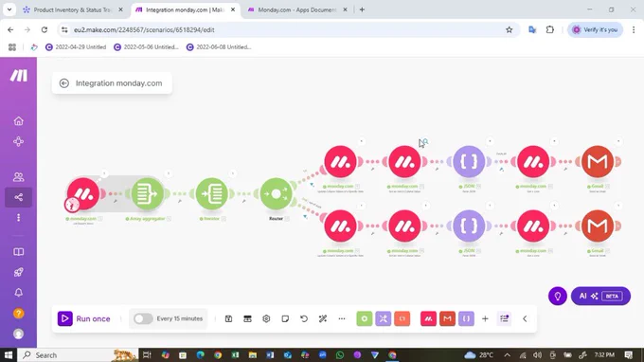Screen dimensions: 644x362
Task: Open Notifications bell in left sidebar
Action: point(19,293)
